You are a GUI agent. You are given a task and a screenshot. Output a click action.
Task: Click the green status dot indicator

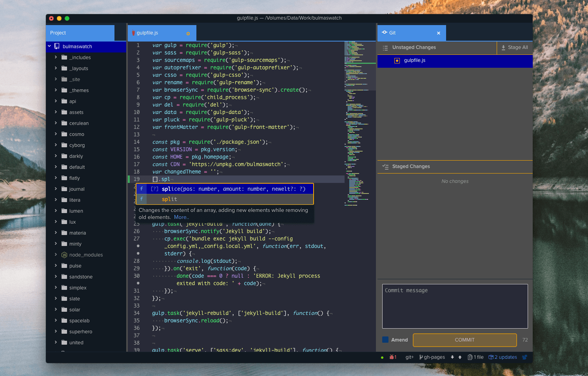382,358
